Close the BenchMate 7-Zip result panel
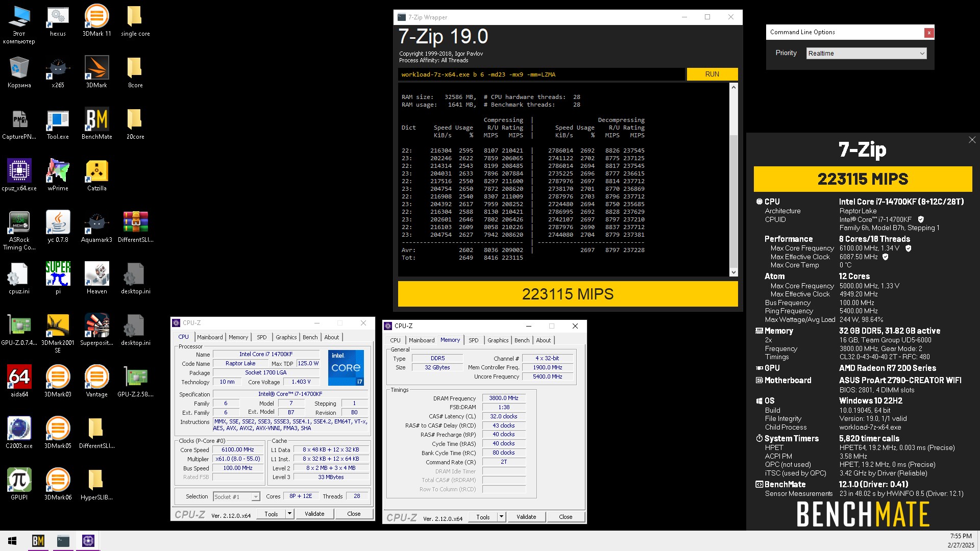The width and height of the screenshot is (980, 551). 972,140
